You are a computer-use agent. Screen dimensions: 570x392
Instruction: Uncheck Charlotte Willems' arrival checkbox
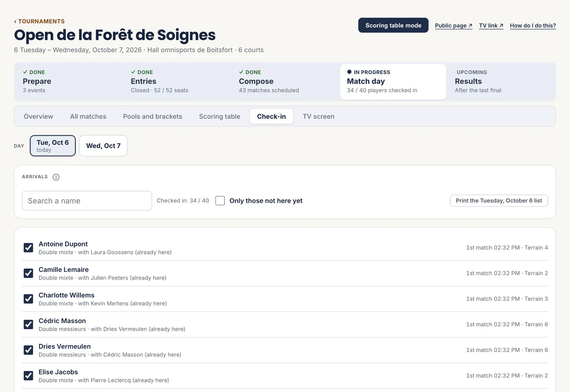(x=28, y=299)
